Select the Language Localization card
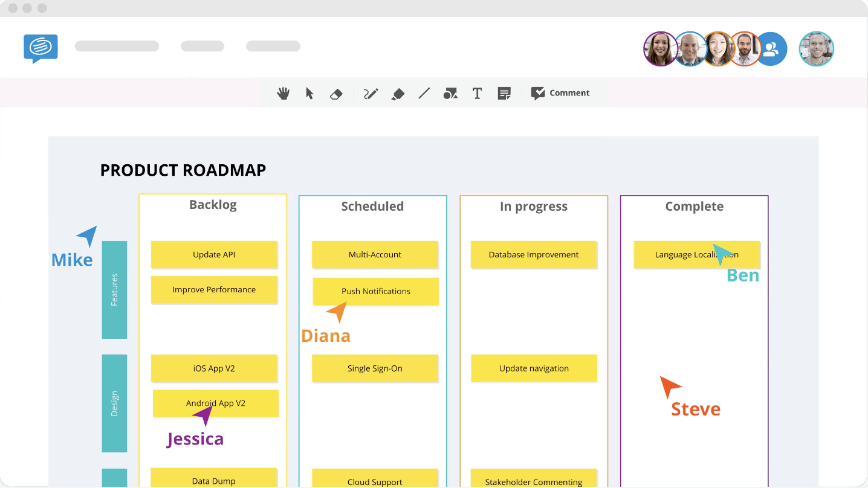 tap(697, 255)
